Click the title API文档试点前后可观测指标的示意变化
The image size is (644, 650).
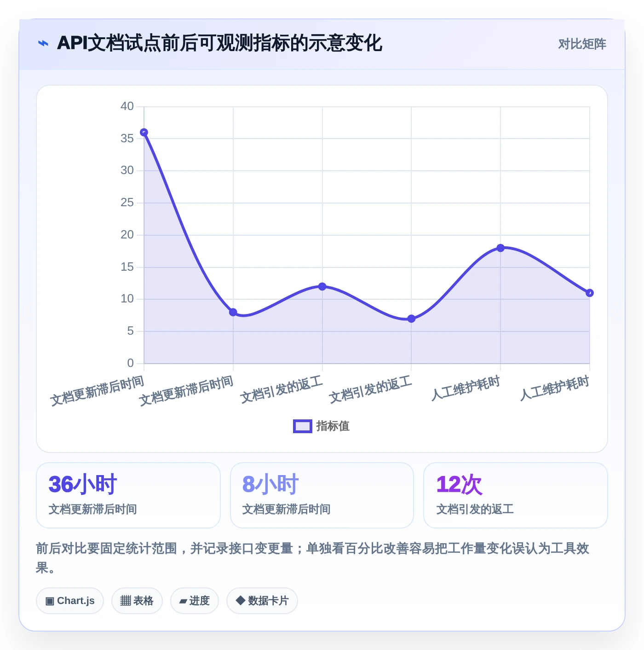[x=219, y=43]
